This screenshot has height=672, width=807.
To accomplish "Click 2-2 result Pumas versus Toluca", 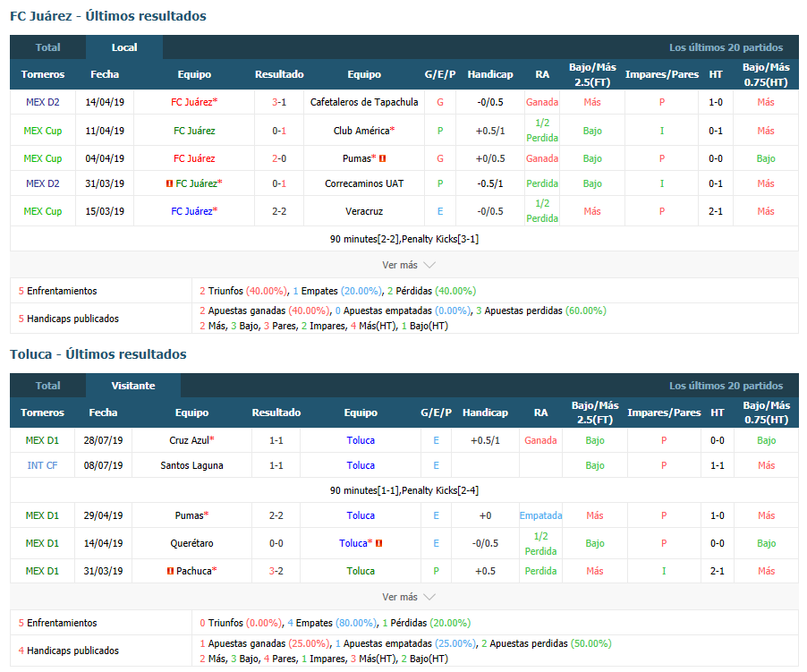I will 276,515.
